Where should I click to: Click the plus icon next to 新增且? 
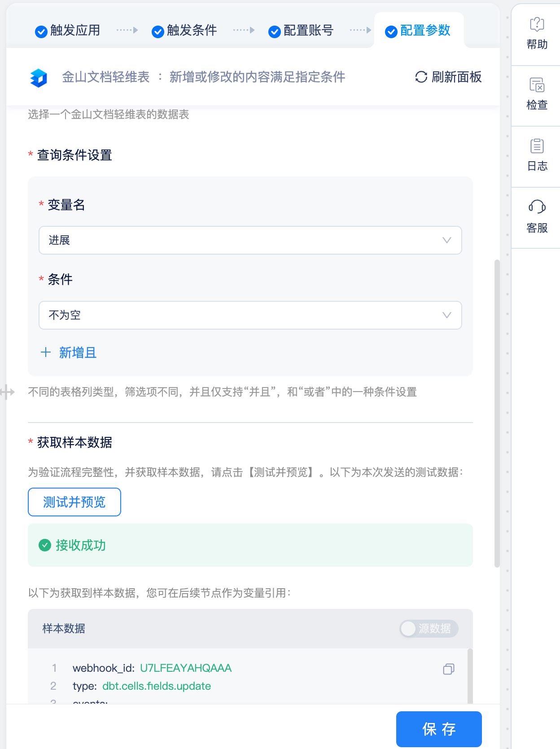(x=45, y=352)
